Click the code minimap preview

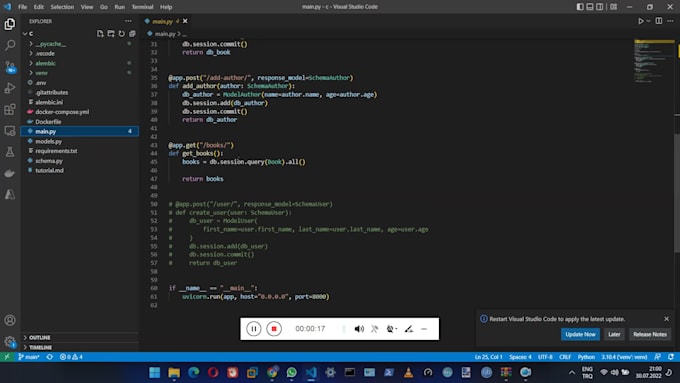click(x=654, y=61)
